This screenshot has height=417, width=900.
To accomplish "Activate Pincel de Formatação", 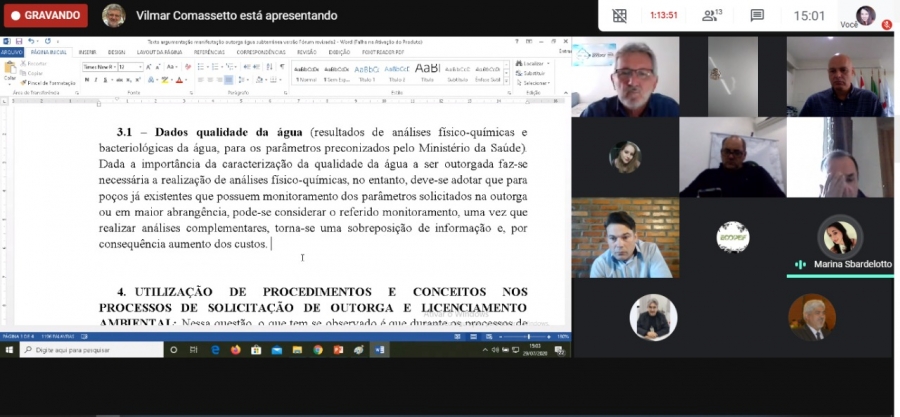I will pyautogui.click(x=48, y=83).
